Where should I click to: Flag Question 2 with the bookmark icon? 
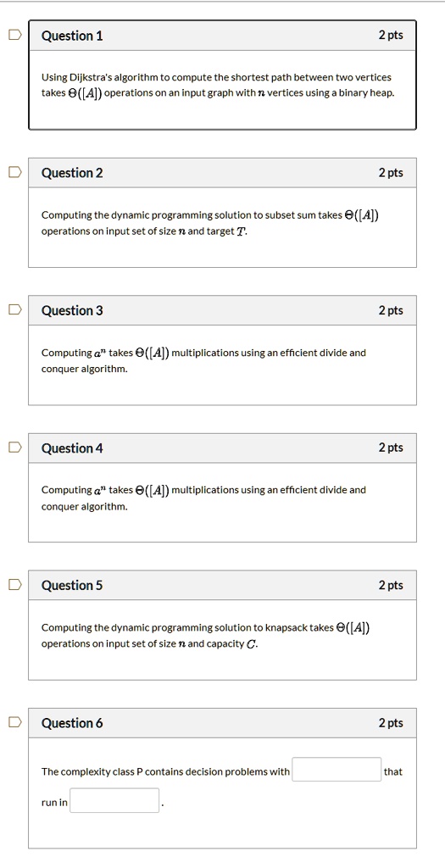click(15, 173)
